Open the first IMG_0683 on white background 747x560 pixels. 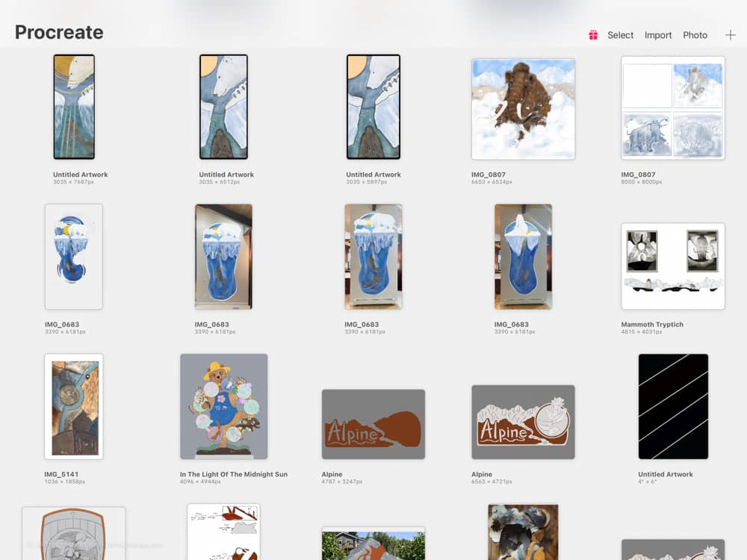coord(74,257)
